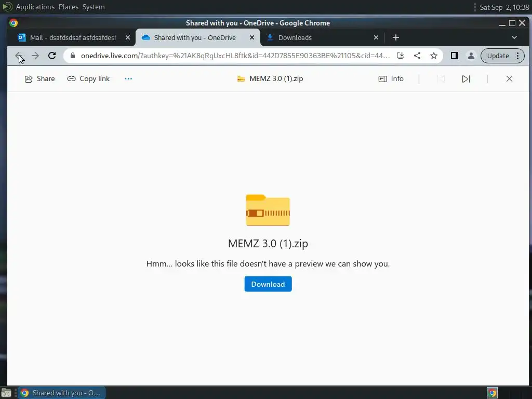Click the install app icon in address bar
Image resolution: width=532 pixels, height=399 pixels.
click(401, 56)
